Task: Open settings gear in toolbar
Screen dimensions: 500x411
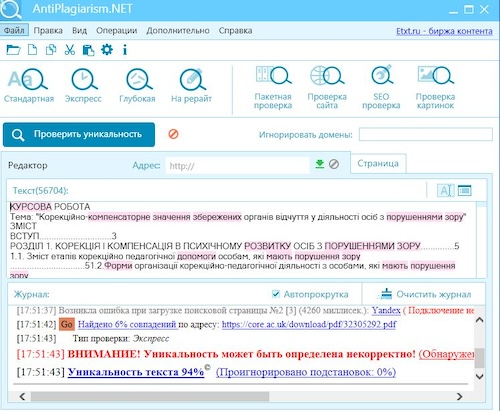Action: pyautogui.click(x=107, y=50)
